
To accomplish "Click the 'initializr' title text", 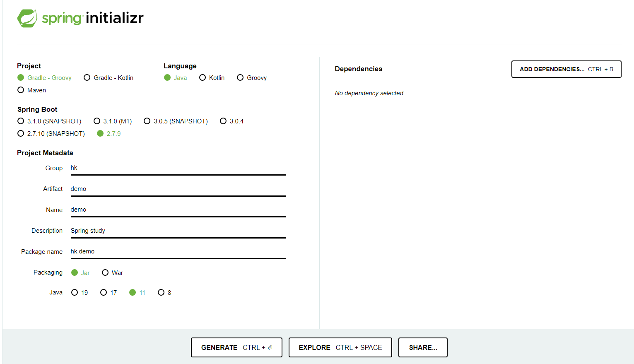I will [115, 18].
